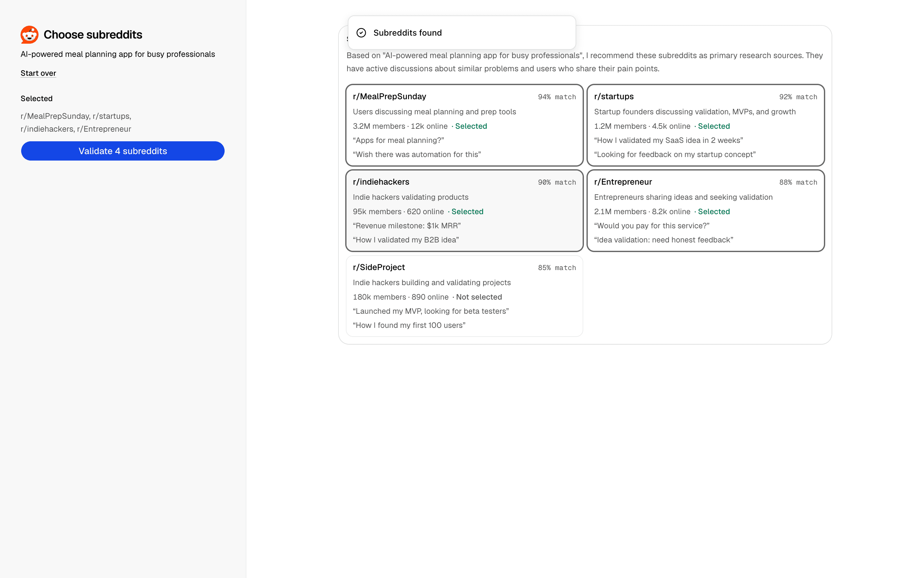
Task: Click the sidebar Selected heading
Action: pos(36,99)
